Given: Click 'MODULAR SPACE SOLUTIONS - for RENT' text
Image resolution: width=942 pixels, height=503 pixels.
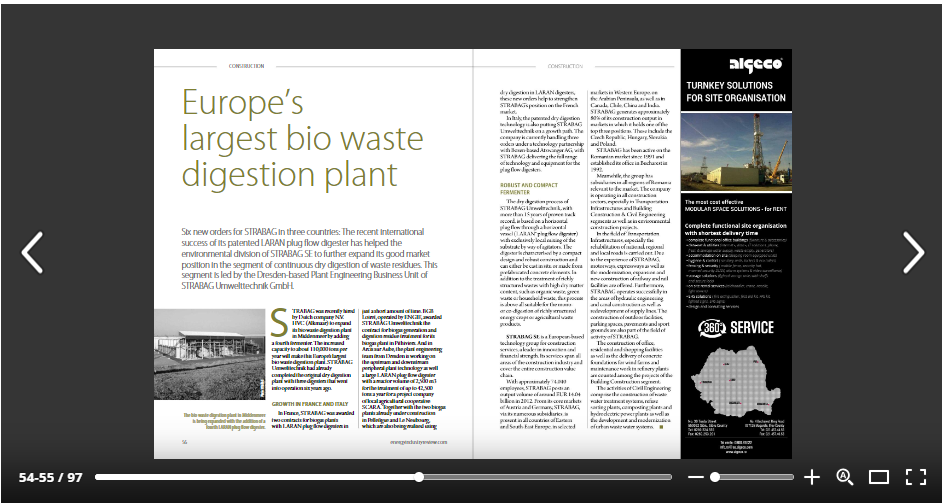Looking at the screenshot, I should pos(736,209).
